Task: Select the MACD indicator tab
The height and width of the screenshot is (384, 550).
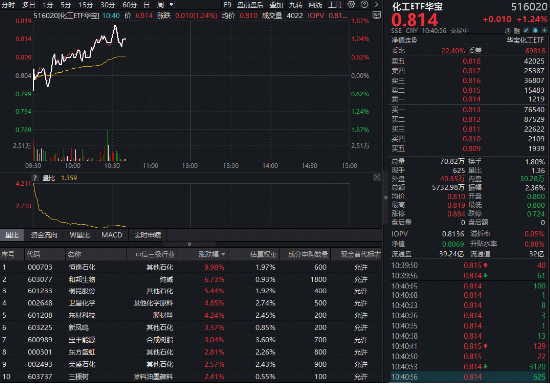Action: click(x=112, y=235)
